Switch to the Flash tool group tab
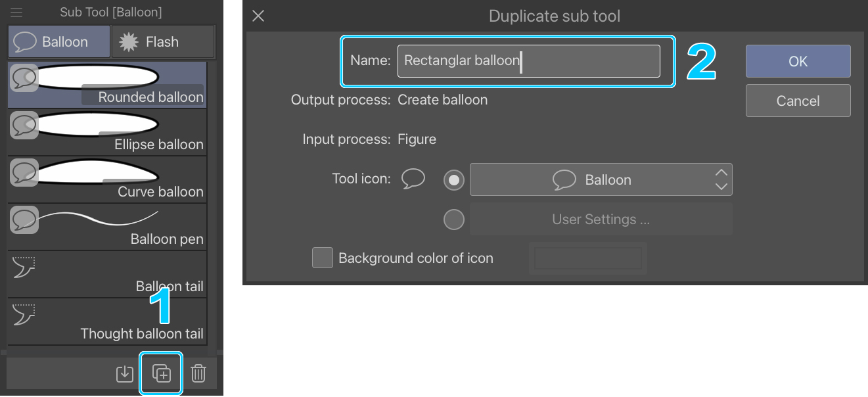The image size is (868, 397). (162, 42)
